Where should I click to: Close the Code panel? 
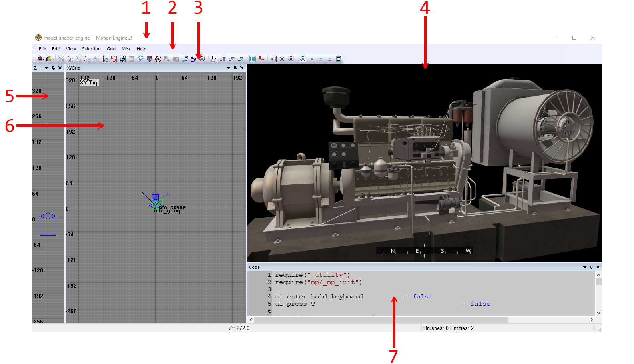coord(598,267)
